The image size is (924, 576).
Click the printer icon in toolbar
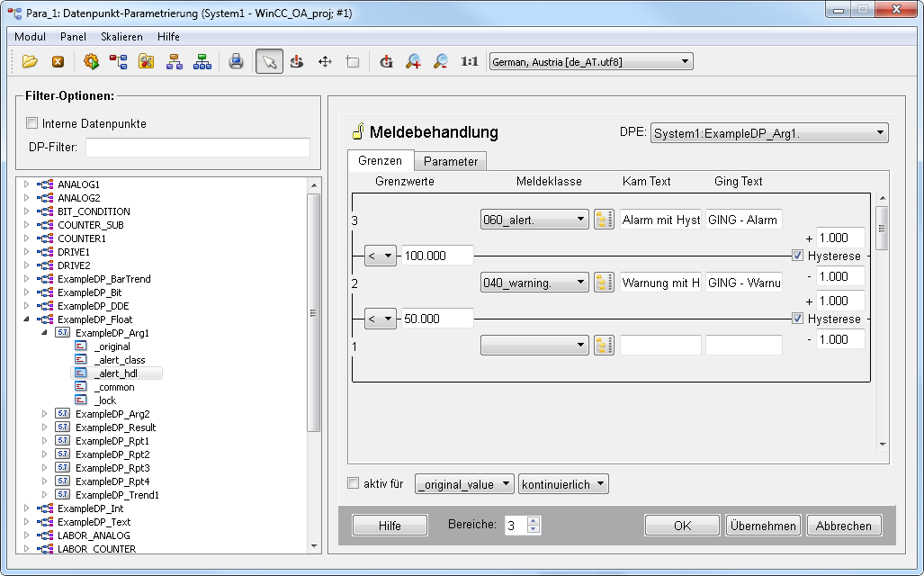[x=236, y=62]
